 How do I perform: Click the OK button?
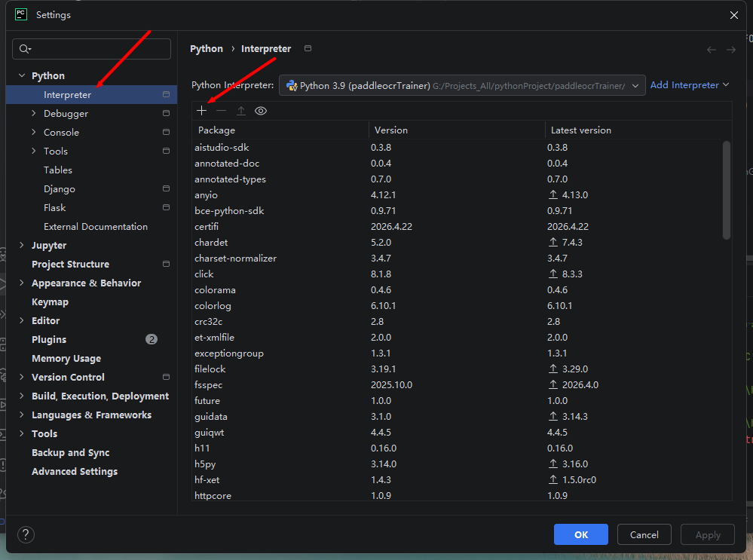(580, 534)
